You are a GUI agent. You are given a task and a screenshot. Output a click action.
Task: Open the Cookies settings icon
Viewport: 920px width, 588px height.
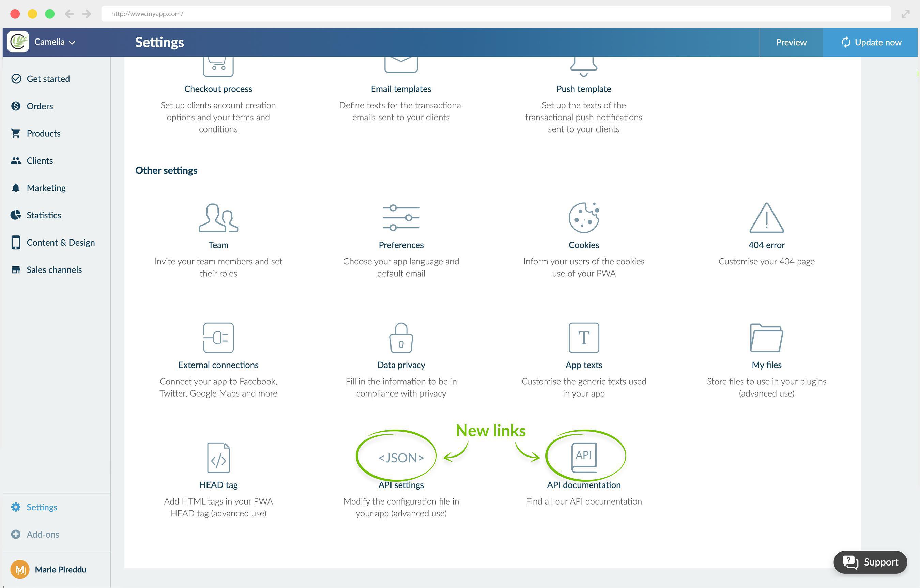(583, 218)
